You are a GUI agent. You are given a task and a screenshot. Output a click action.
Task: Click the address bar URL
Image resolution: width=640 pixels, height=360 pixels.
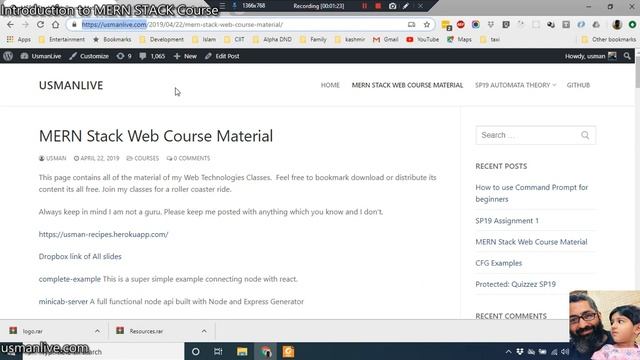[x=182, y=24]
